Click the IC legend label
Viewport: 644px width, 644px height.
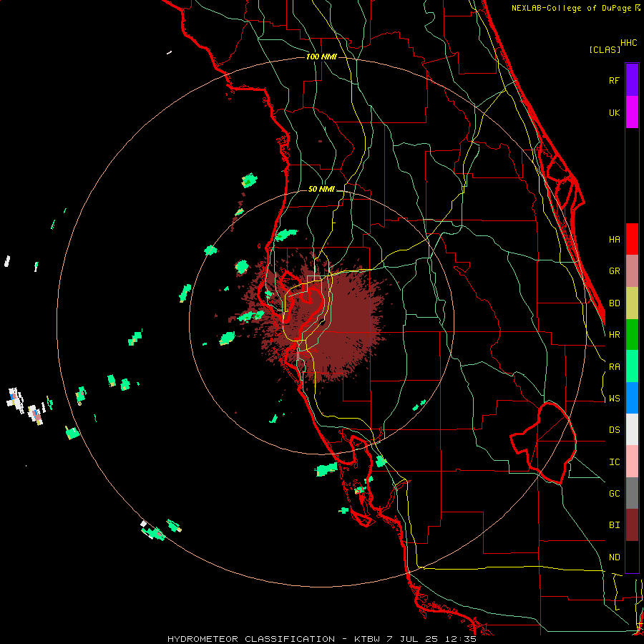click(x=614, y=462)
